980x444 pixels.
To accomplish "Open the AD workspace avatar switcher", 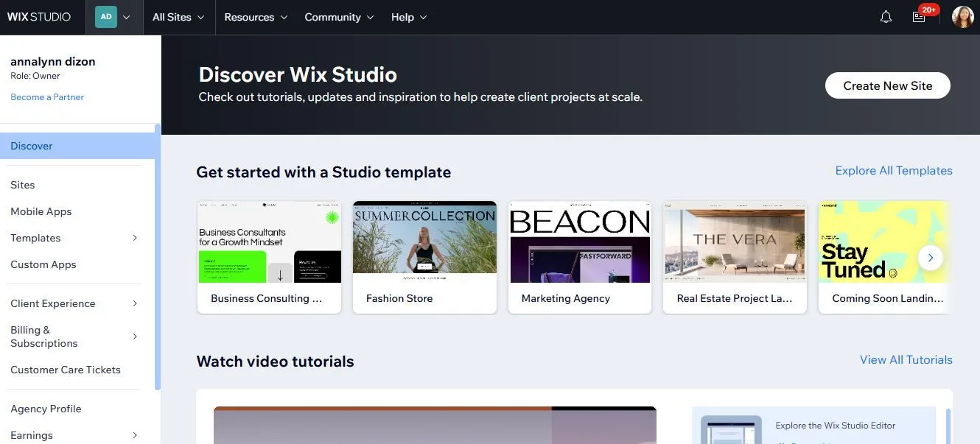I will [x=113, y=17].
